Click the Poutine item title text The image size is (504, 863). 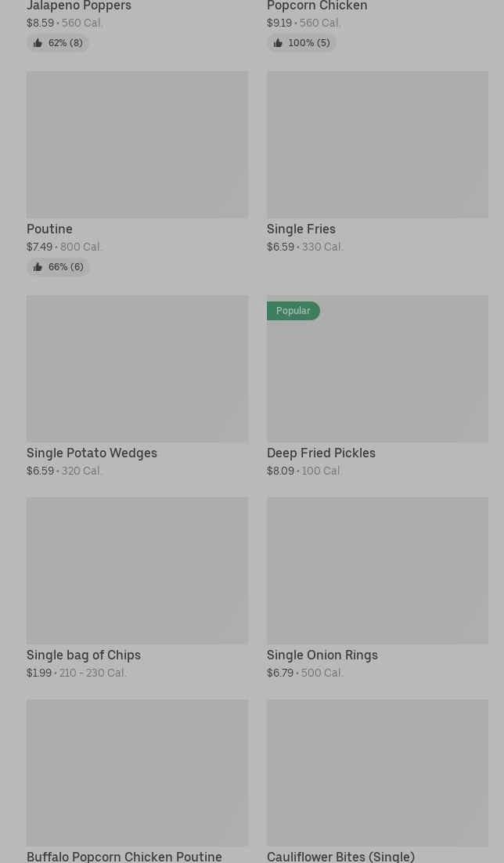coord(49,229)
